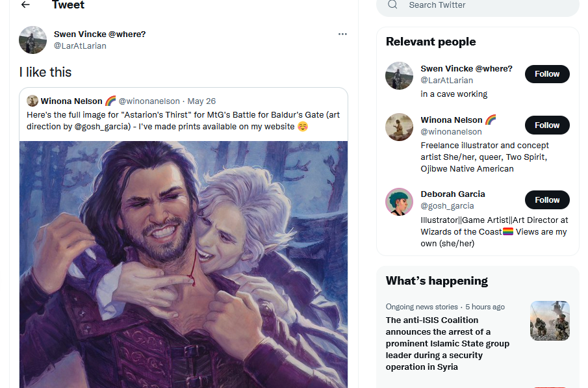Screen dimensions: 588x388
Task: Open Swen Vincke's tweet author avatar
Action: pos(32,40)
